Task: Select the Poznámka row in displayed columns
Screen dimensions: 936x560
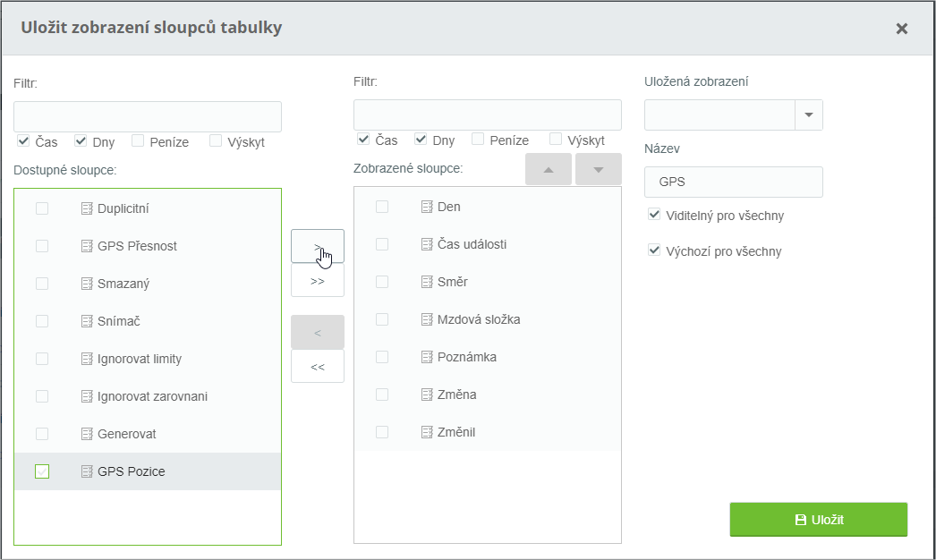Action: pyautogui.click(x=466, y=357)
